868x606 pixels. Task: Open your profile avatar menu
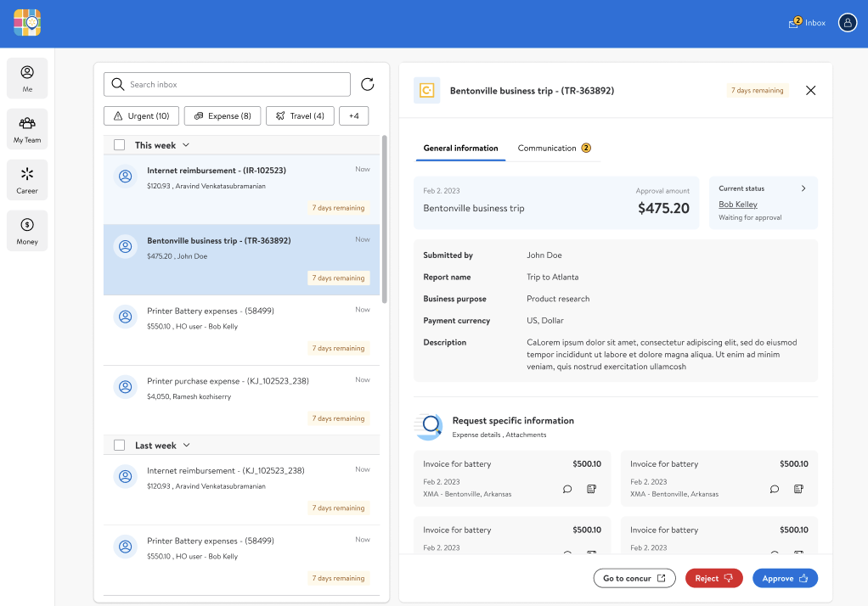[x=847, y=22]
